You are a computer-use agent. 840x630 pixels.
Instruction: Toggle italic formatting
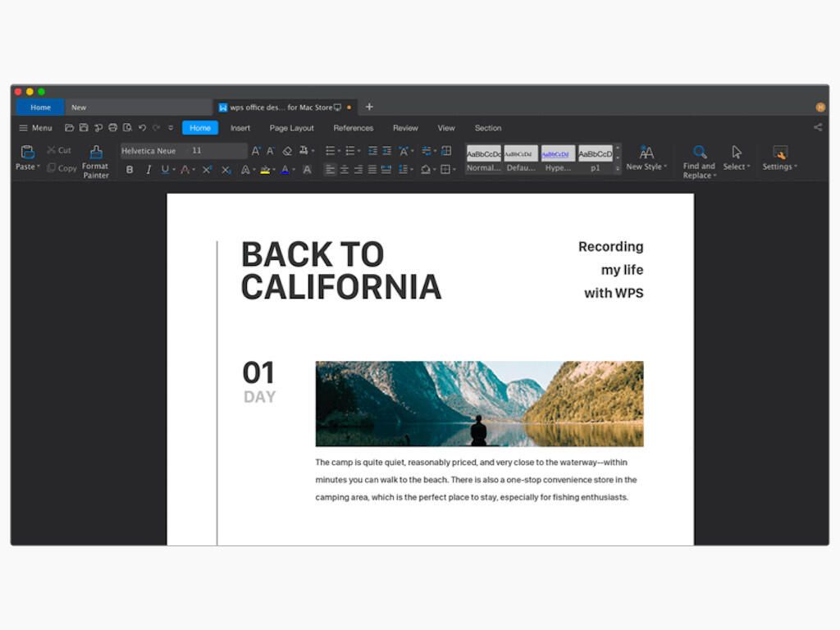148,170
